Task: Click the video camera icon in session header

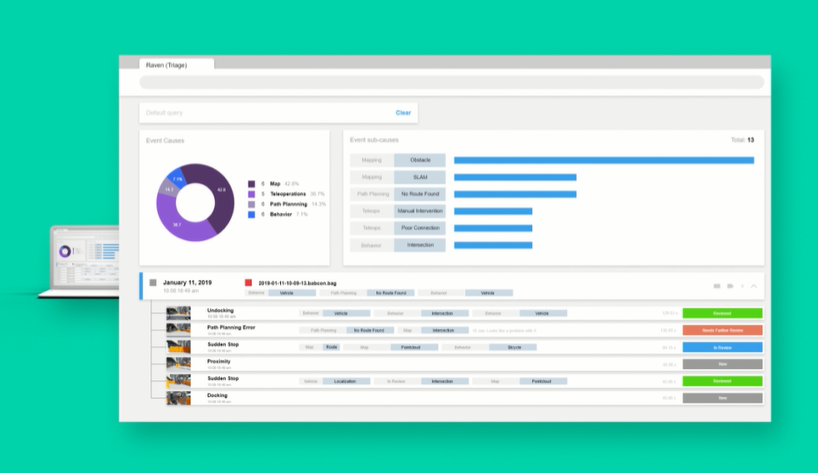Action: click(729, 286)
